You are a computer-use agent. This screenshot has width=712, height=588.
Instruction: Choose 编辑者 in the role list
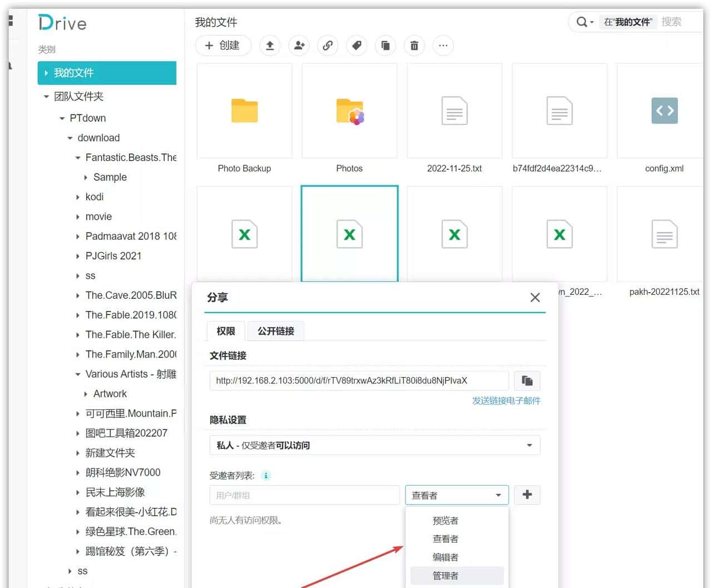point(446,557)
